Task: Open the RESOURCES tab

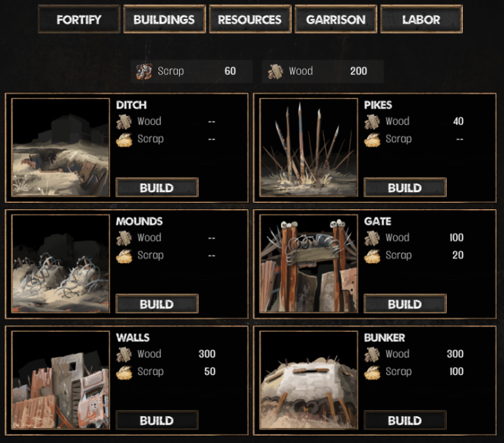Action: pyautogui.click(x=250, y=20)
